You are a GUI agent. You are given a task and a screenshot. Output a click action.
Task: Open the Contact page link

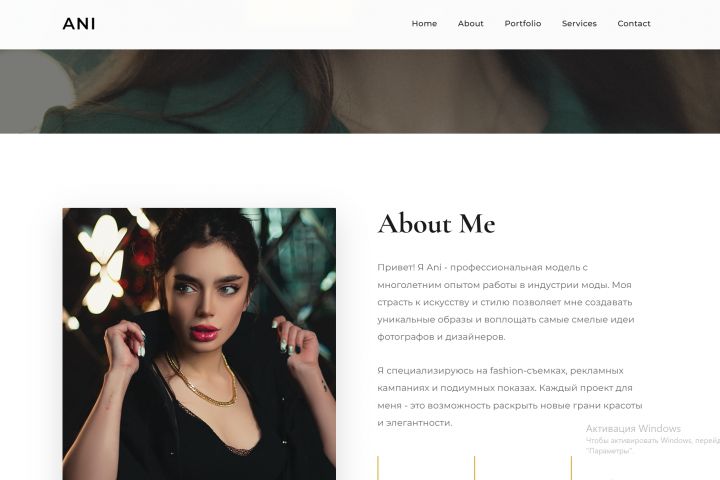click(634, 23)
